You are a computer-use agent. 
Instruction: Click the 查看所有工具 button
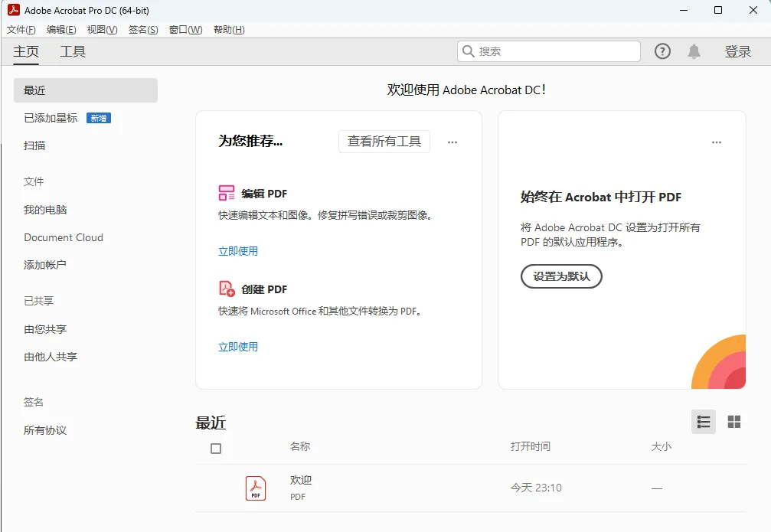point(384,142)
